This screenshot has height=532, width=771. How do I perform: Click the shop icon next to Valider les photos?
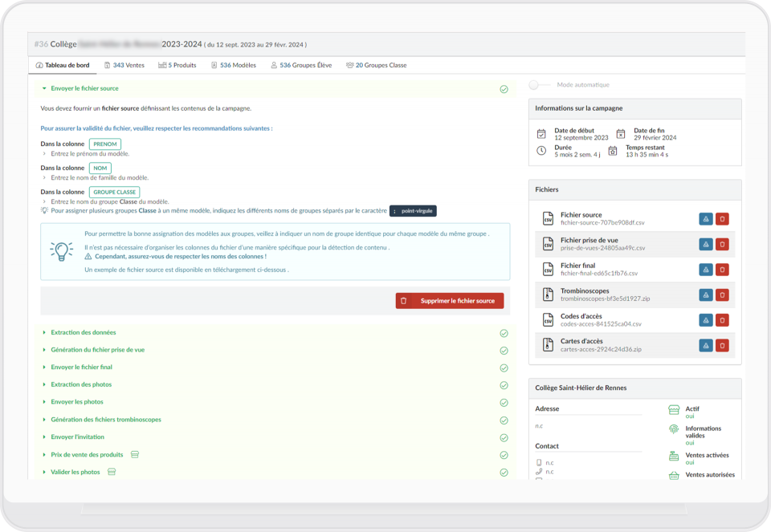click(112, 472)
